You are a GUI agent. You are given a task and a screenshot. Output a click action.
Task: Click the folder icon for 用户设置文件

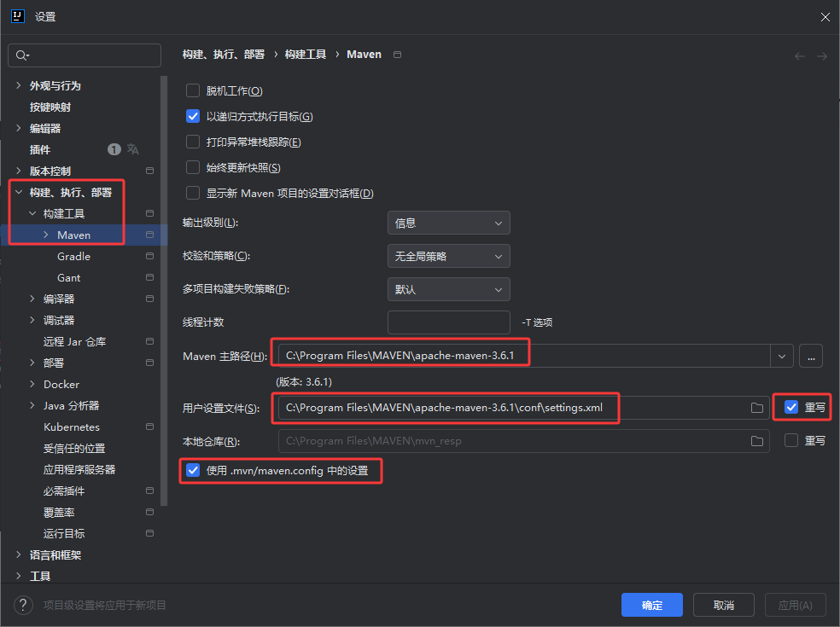(x=756, y=408)
